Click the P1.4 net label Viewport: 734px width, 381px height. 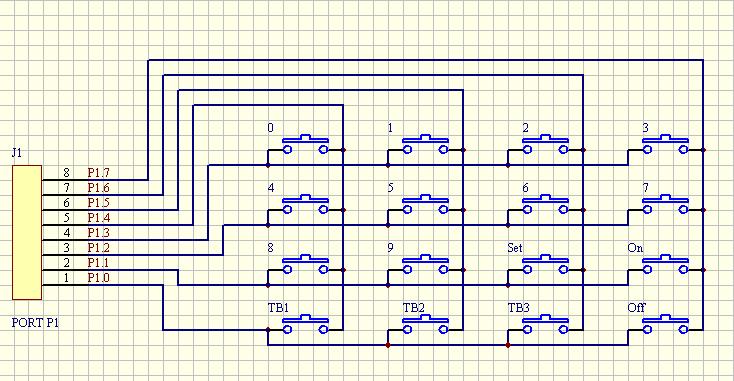98,218
